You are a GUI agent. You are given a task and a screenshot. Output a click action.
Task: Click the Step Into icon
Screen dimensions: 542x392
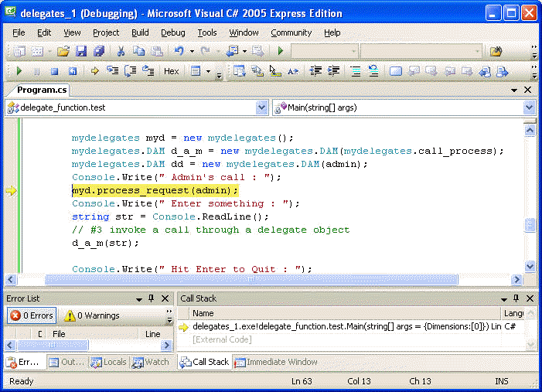tap(112, 71)
